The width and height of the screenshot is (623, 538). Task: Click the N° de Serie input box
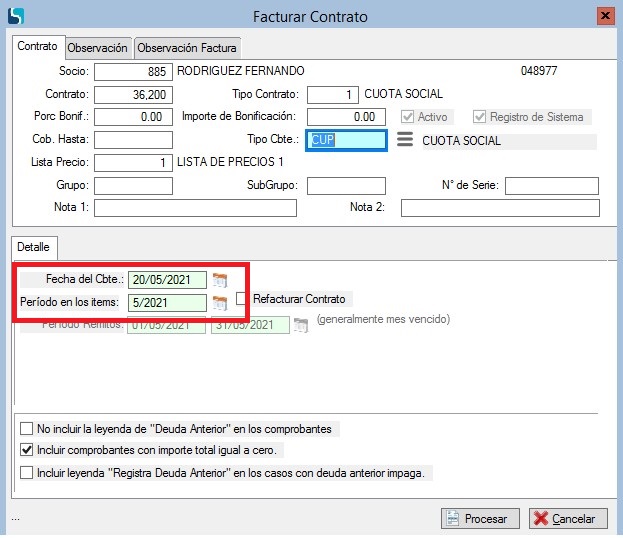click(551, 186)
